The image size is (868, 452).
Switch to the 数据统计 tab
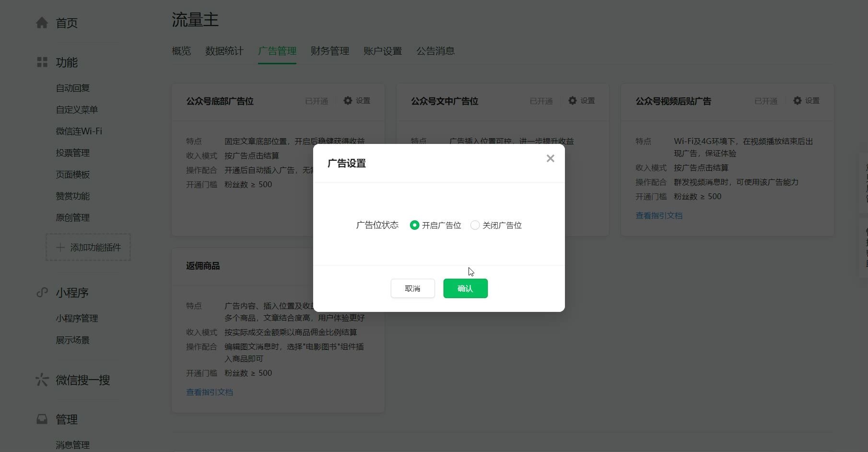coord(224,51)
